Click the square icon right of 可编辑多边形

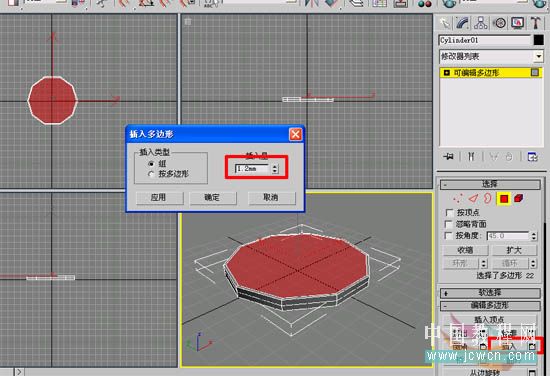click(535, 73)
